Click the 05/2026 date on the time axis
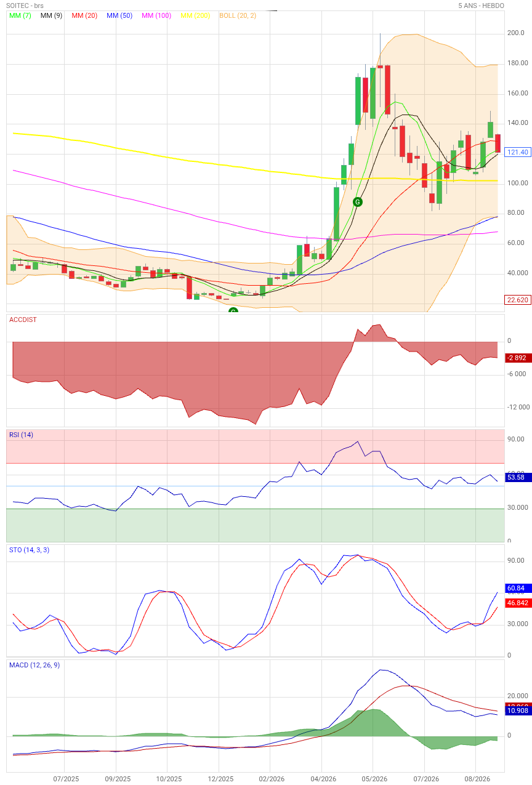 tap(374, 779)
